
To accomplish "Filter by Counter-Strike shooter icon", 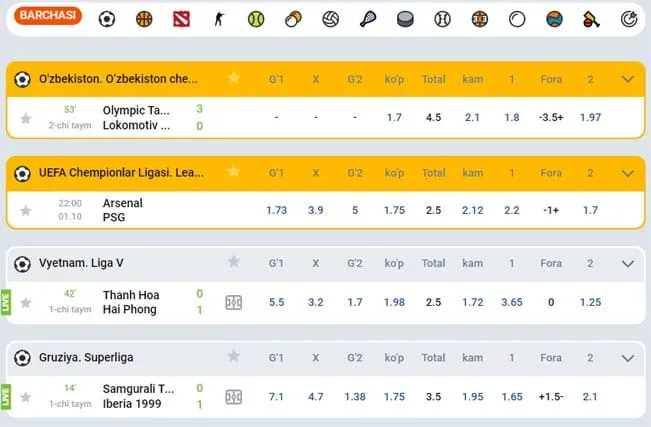I will (x=218, y=18).
